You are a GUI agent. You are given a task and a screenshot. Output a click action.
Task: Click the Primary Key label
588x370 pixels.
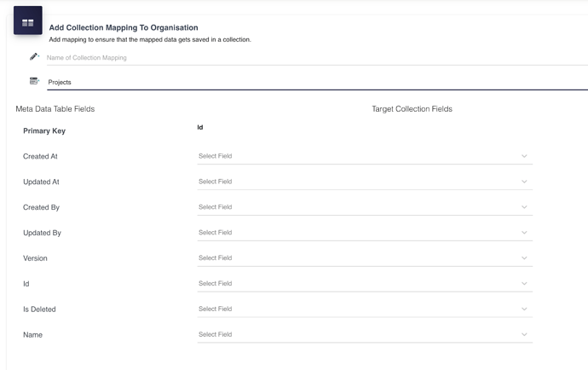click(x=44, y=131)
